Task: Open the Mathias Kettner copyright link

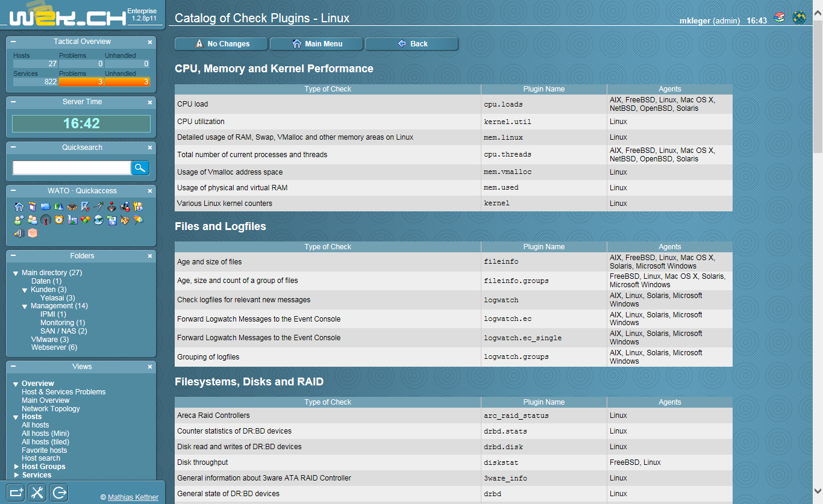Action: coord(133,497)
